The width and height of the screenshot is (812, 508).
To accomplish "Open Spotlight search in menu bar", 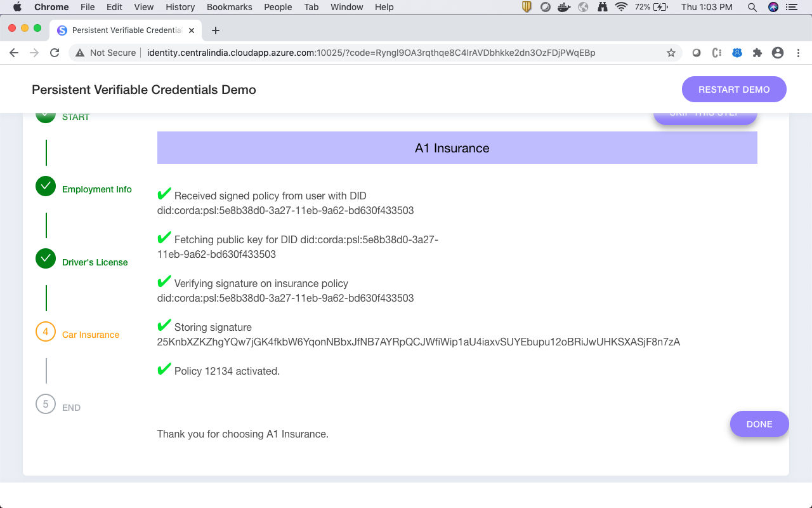I will [x=752, y=7].
